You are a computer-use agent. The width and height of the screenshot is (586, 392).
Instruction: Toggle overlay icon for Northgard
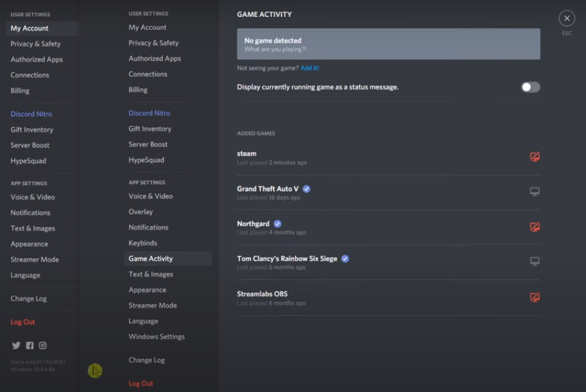tap(535, 227)
